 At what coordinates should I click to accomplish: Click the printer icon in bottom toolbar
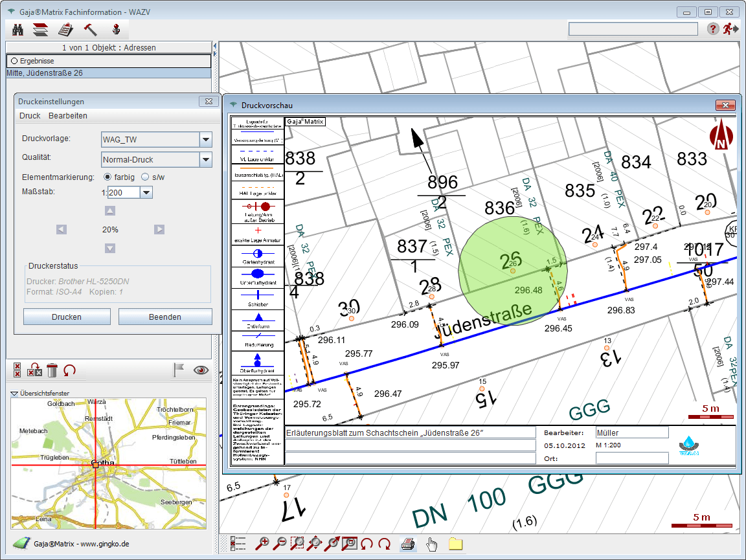(x=407, y=544)
